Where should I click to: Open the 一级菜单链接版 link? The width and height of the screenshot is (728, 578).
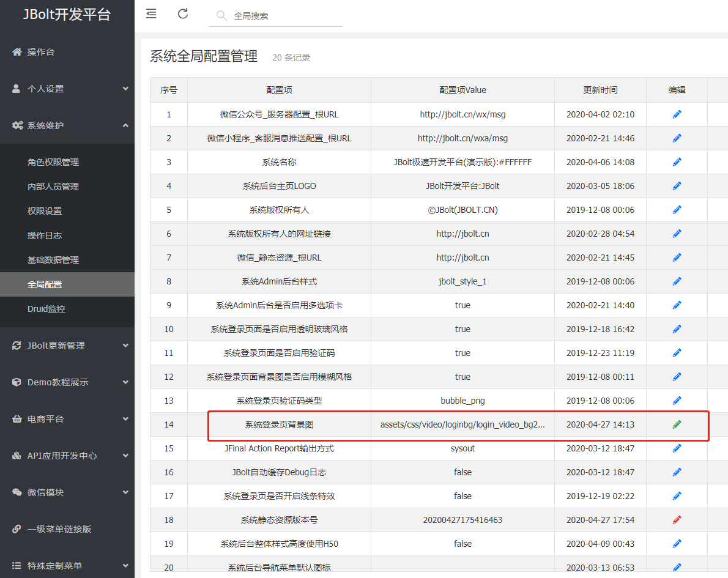[59, 529]
